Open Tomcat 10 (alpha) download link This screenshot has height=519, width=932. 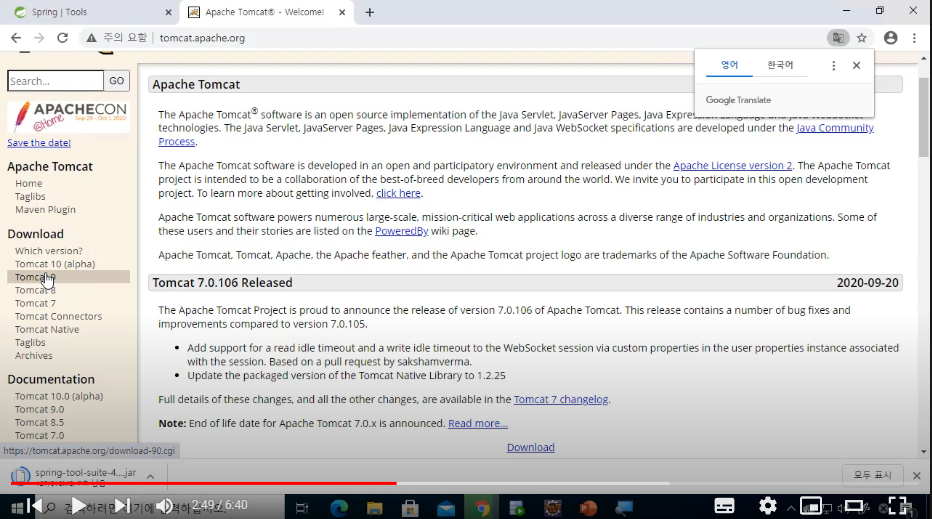(x=55, y=264)
